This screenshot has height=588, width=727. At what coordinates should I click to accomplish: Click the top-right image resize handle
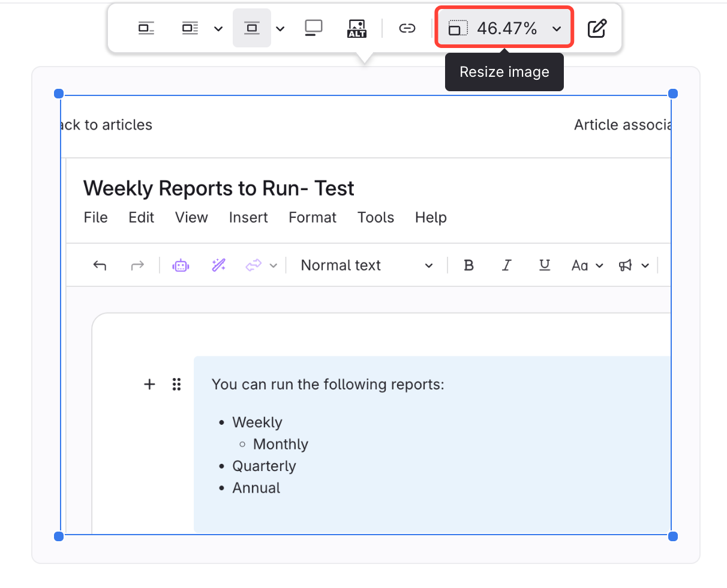point(672,94)
